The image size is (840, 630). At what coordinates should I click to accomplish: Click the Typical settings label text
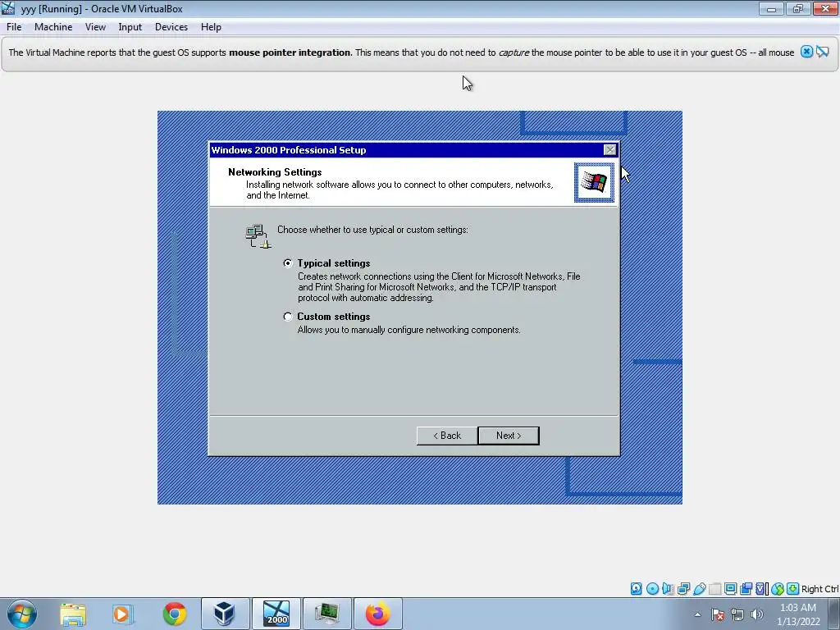[334, 263]
